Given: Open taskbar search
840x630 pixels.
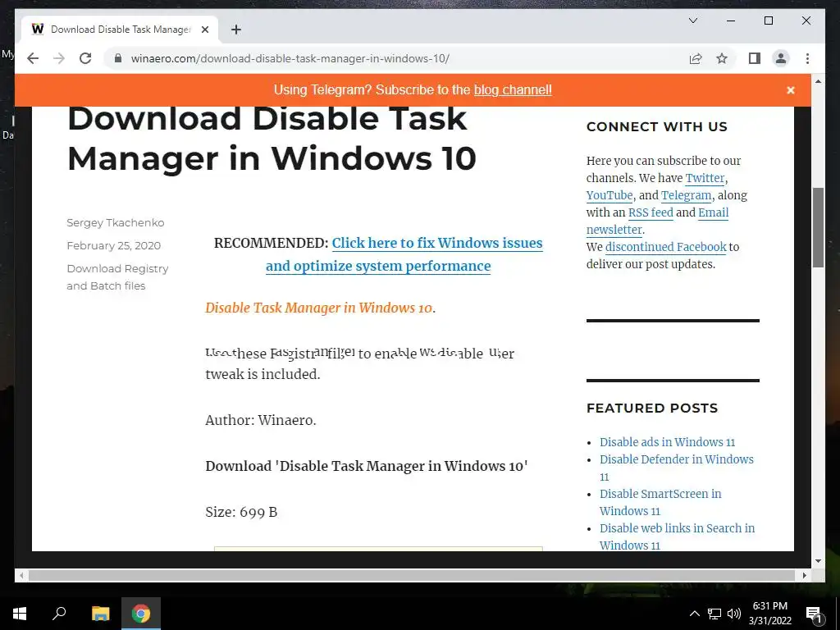Looking at the screenshot, I should (59, 614).
